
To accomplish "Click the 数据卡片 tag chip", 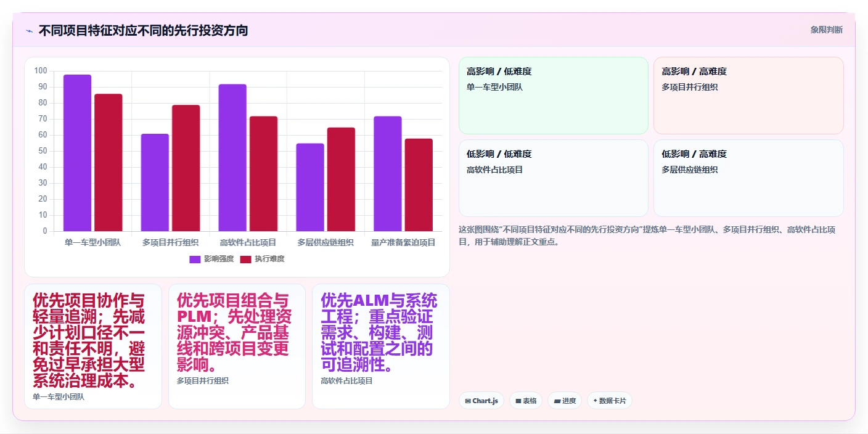I will 610,401.
